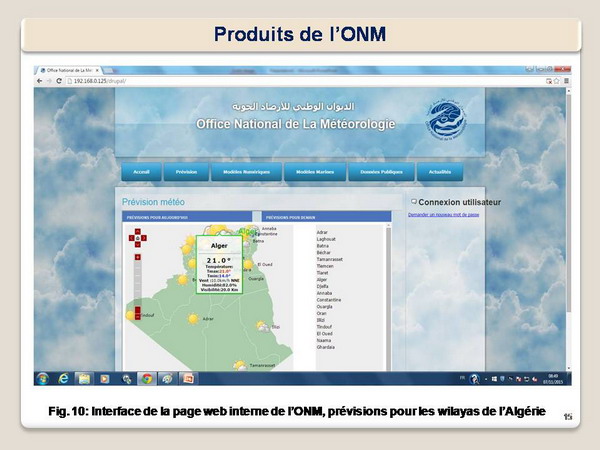Close the Office National de La Météo tab
Screen dimensions: 600x450
click(97, 71)
